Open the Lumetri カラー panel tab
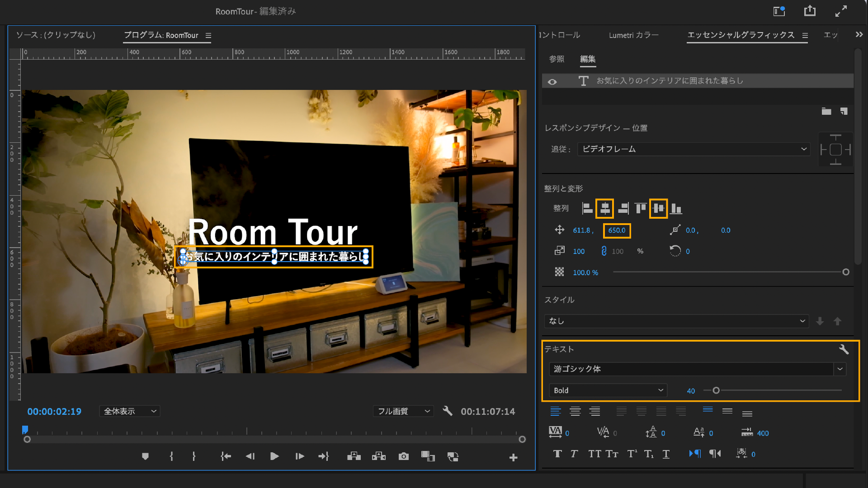The width and height of the screenshot is (868, 488). point(633,35)
